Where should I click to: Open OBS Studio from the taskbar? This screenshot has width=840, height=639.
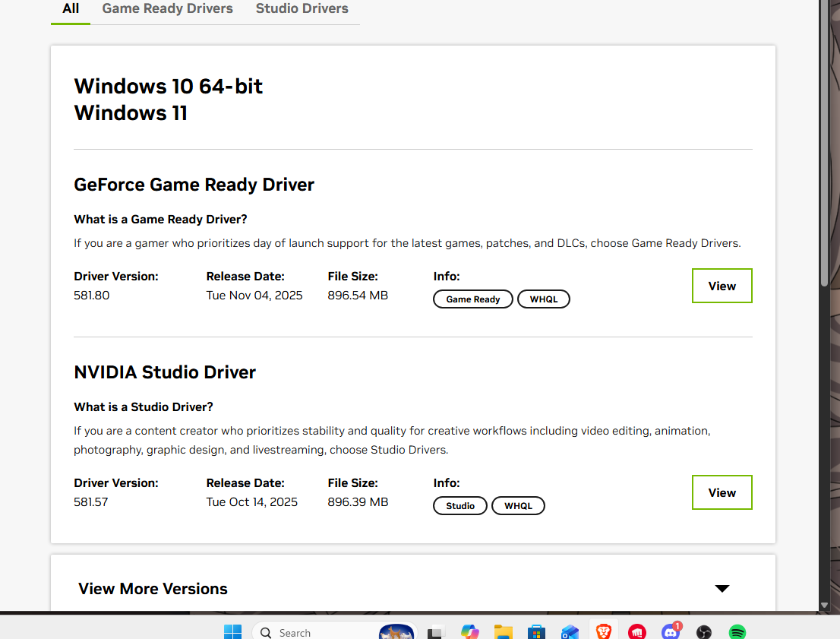coord(704,632)
